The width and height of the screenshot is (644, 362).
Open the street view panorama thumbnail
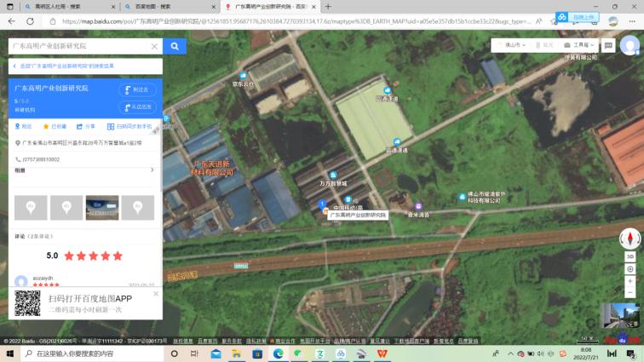620,315
